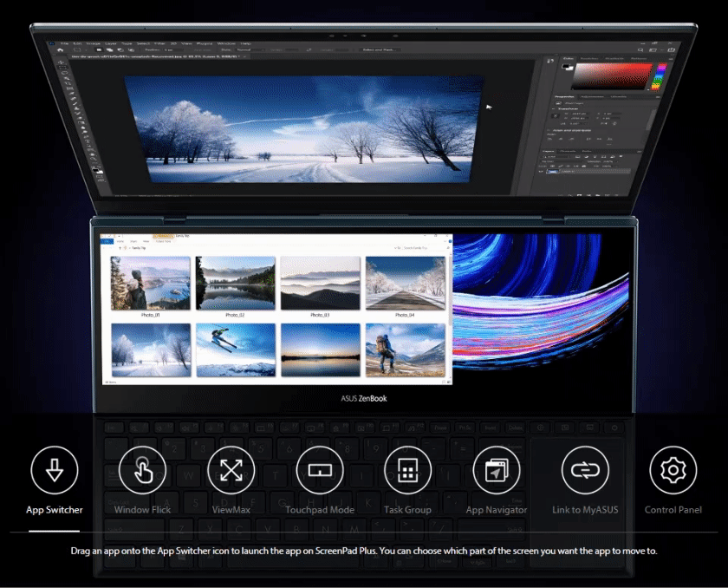Open the Home tab in File Explorer
This screenshot has width=728, height=588.
(120, 241)
